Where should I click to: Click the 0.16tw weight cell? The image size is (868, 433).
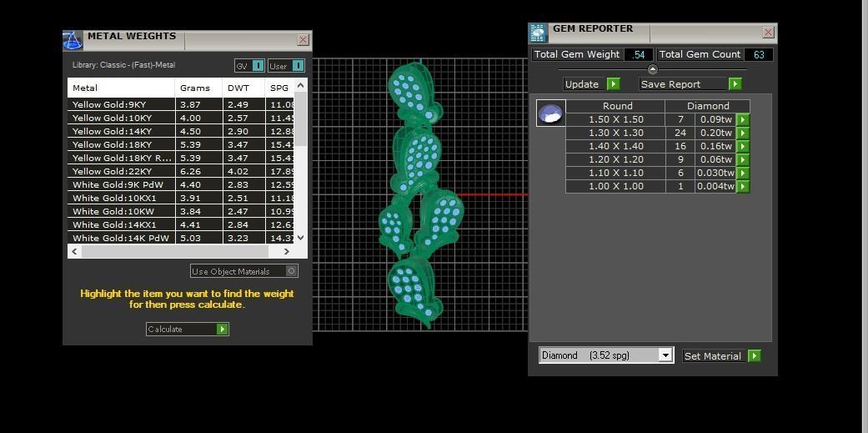pos(715,146)
